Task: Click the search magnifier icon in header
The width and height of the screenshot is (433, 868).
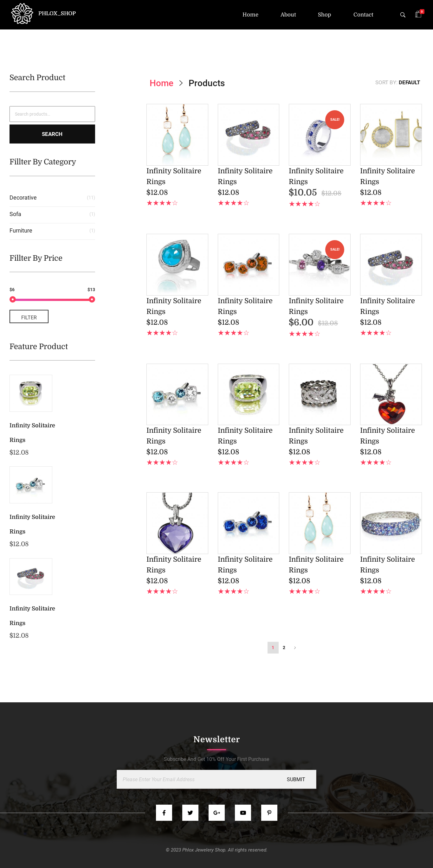Action: click(x=402, y=15)
